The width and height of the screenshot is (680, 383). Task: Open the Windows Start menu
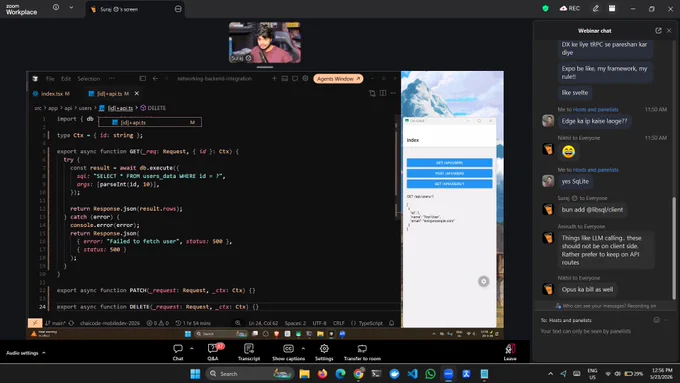point(195,373)
